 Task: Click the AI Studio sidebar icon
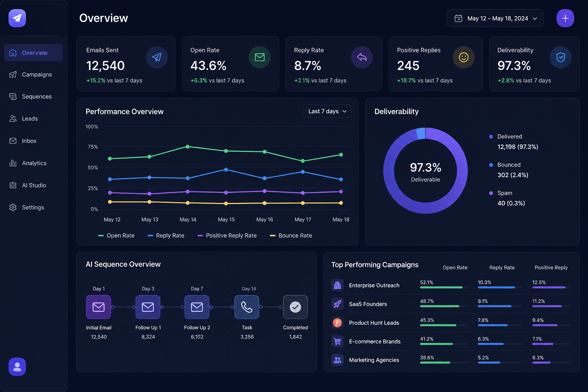13,185
